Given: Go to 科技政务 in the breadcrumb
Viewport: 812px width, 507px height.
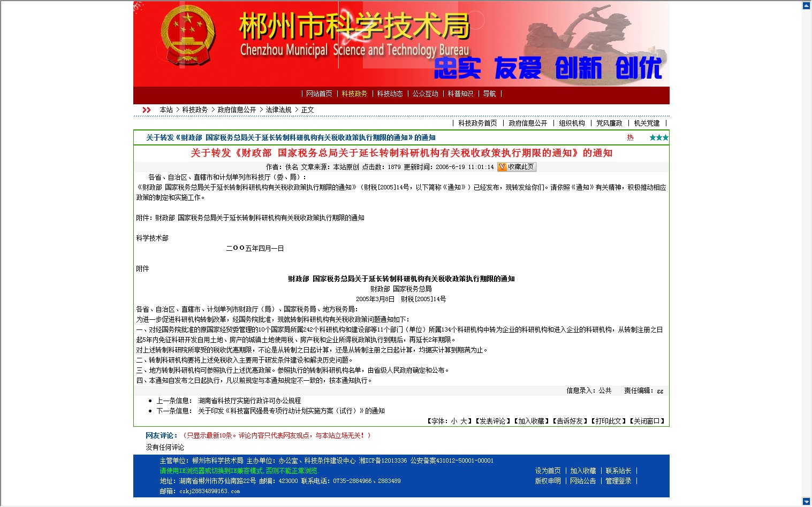Looking at the screenshot, I should pos(195,110).
